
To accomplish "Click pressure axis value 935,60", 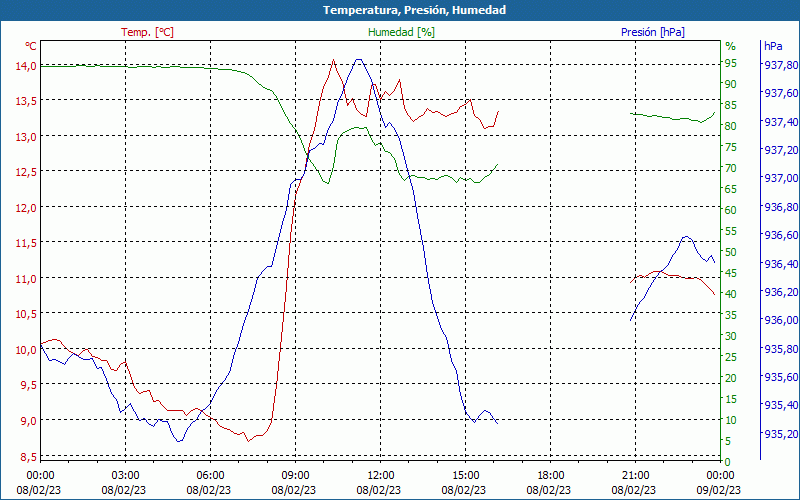I will 780,377.
